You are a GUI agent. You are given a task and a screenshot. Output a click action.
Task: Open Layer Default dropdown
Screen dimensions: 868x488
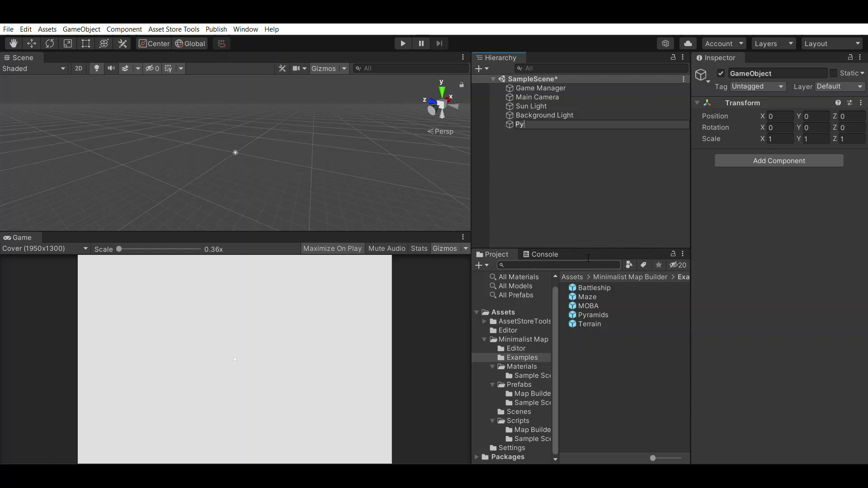click(x=840, y=86)
